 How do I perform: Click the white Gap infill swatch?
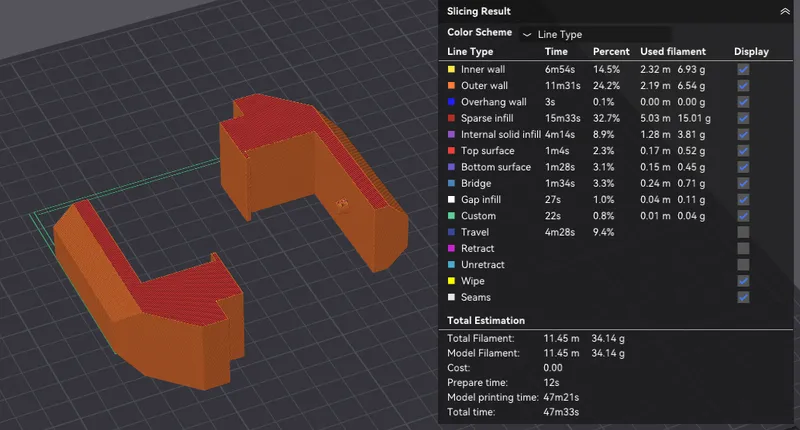451,200
